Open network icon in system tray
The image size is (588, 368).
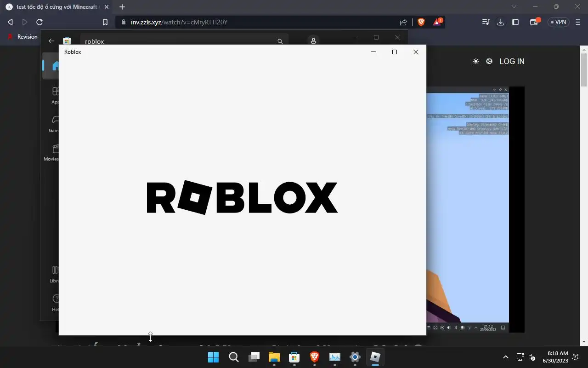pos(520,357)
